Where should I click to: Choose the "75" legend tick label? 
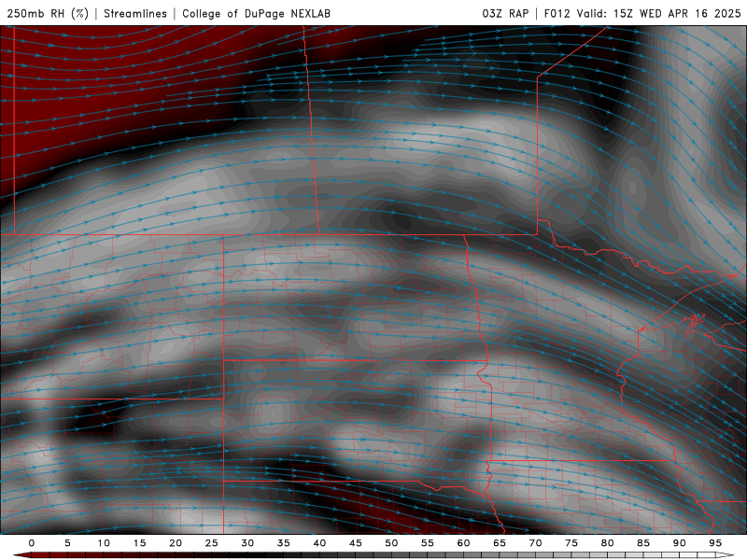571,543
